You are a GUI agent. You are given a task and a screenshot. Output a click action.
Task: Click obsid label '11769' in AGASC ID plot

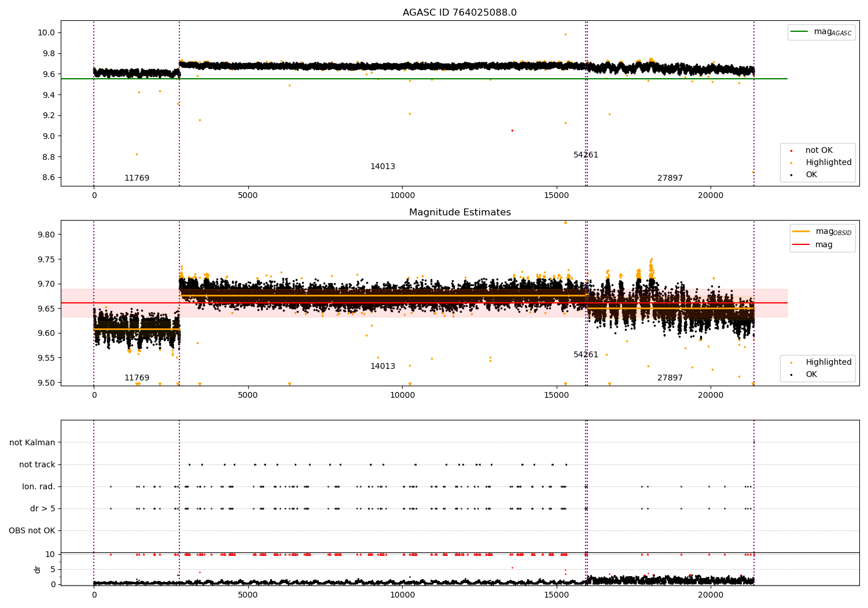pos(137,178)
